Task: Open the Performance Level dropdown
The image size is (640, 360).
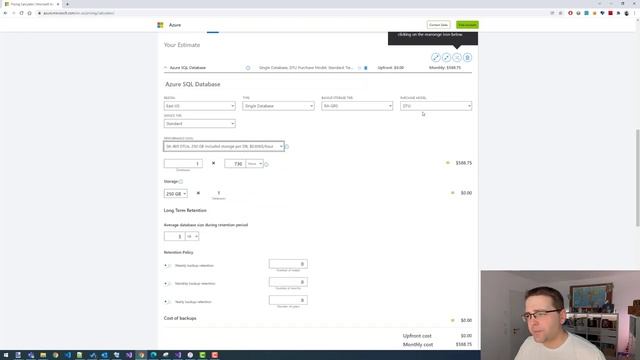Action: (x=224, y=147)
